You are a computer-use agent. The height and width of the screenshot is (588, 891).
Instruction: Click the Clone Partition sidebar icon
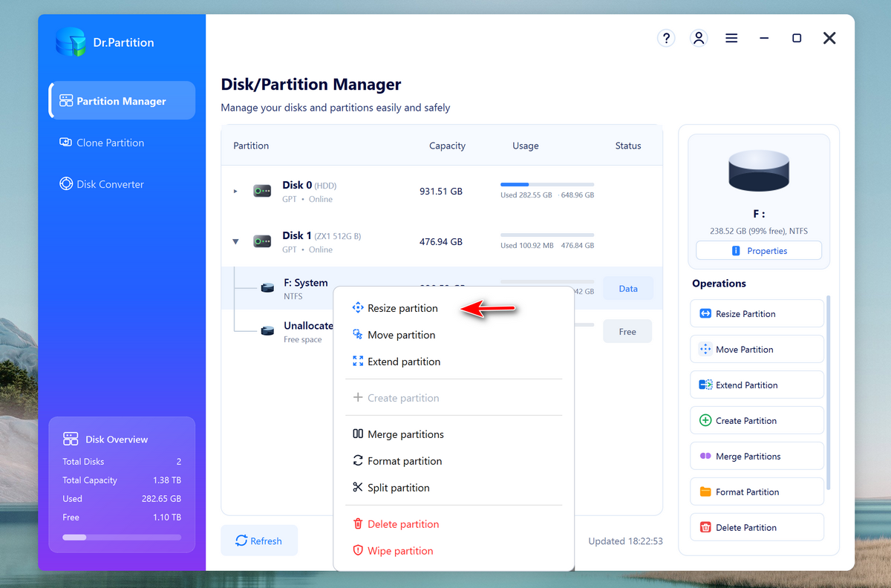[x=66, y=143]
